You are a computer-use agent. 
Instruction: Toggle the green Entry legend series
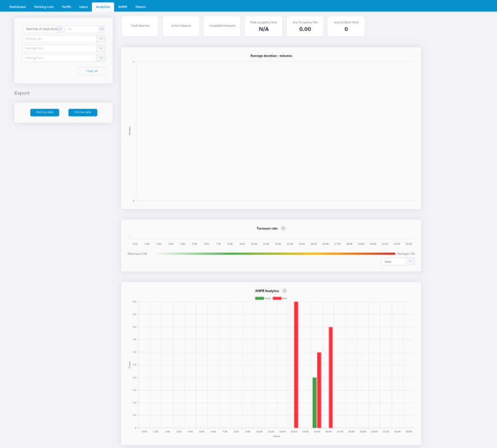pyautogui.click(x=259, y=298)
